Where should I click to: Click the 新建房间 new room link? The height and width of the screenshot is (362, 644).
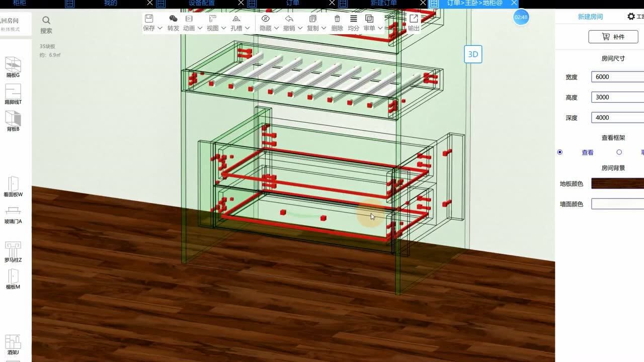[590, 17]
